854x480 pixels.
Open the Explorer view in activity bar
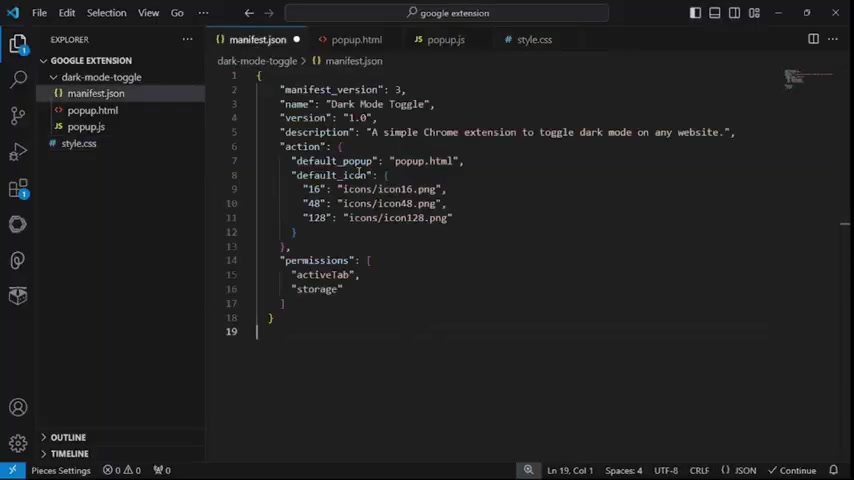click(x=18, y=44)
